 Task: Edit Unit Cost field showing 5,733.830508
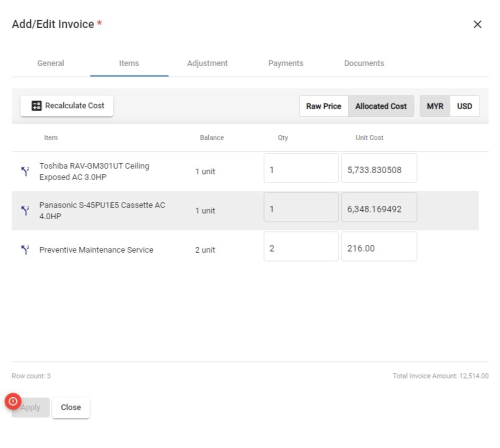click(379, 168)
